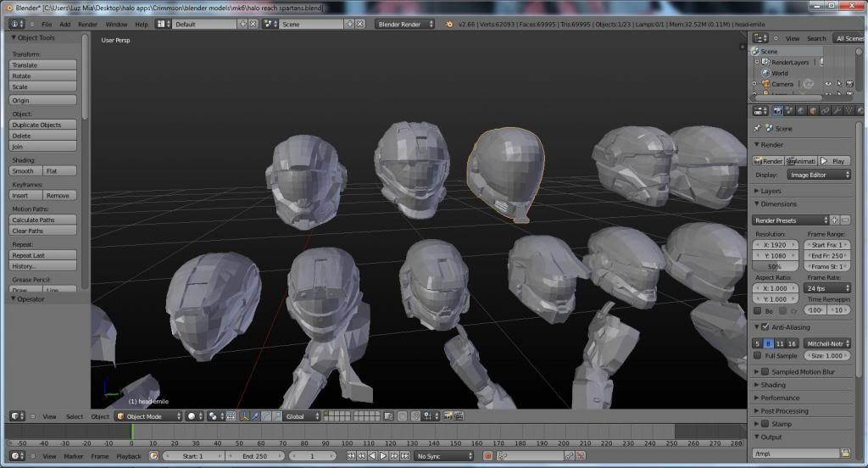Click the render tab camera icon in properties

coord(778,111)
